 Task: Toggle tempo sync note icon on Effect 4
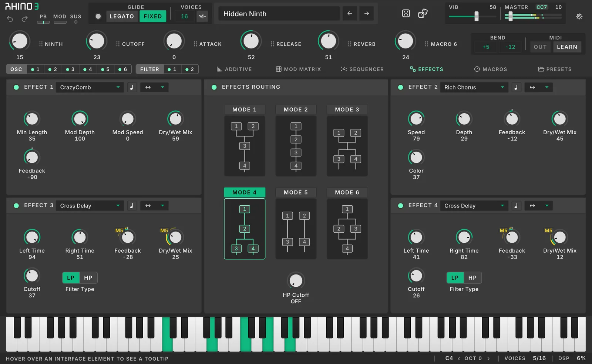click(516, 206)
